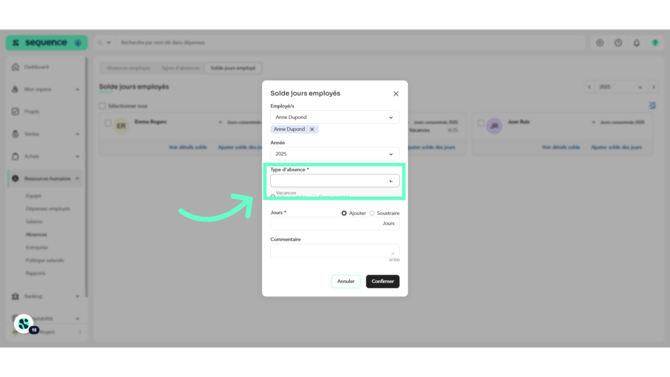Open Rapports in sidebar
Image resolution: width=670 pixels, height=377 pixels.
click(x=35, y=273)
